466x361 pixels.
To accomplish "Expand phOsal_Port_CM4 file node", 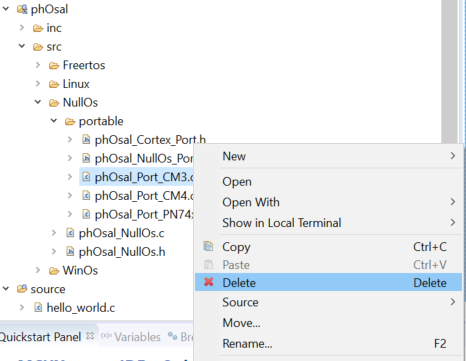I will (x=70, y=195).
